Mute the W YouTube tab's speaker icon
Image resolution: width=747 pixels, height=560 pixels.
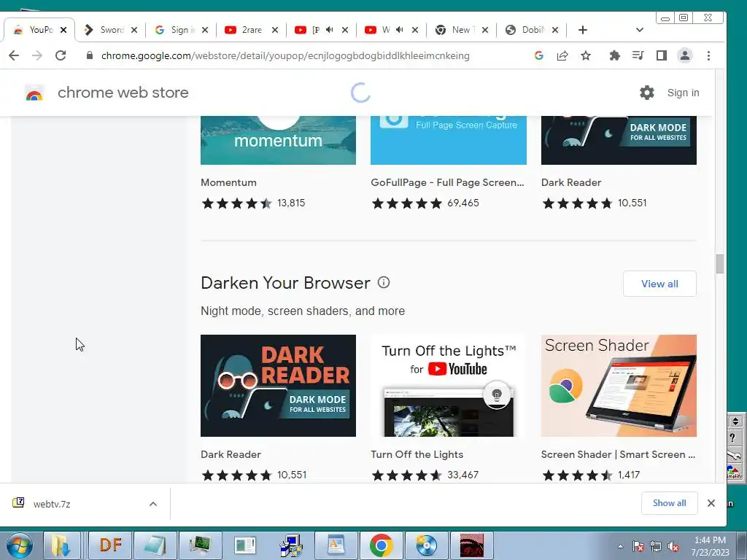(x=399, y=29)
